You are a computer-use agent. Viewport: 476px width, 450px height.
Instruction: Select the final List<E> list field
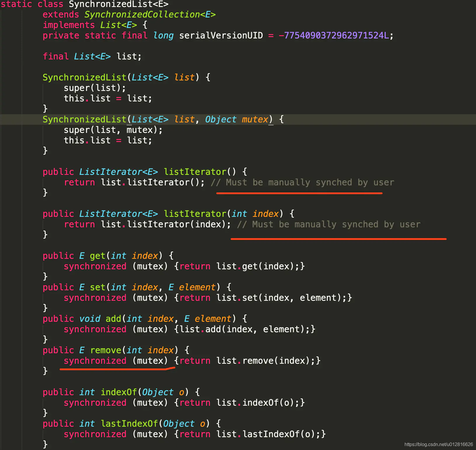pyautogui.click(x=92, y=56)
